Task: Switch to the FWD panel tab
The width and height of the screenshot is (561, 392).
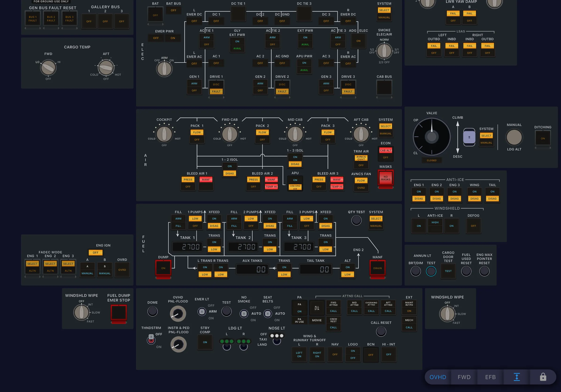Action: click(x=464, y=377)
